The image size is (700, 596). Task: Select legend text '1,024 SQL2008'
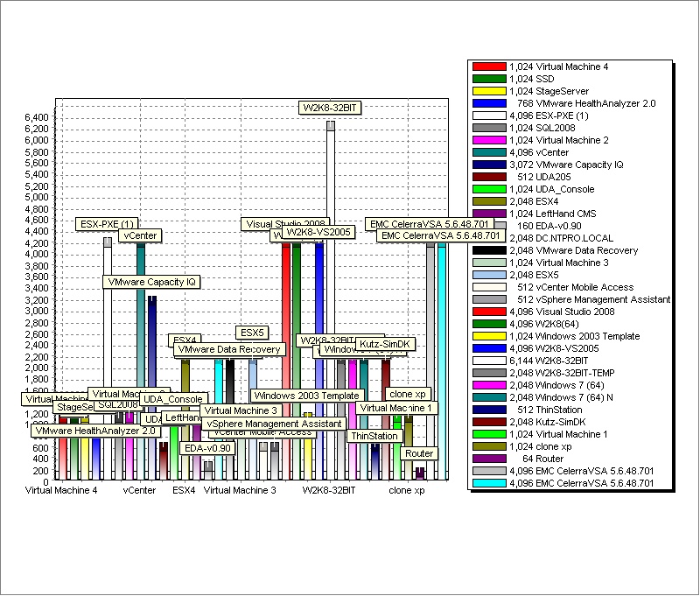pos(542,128)
